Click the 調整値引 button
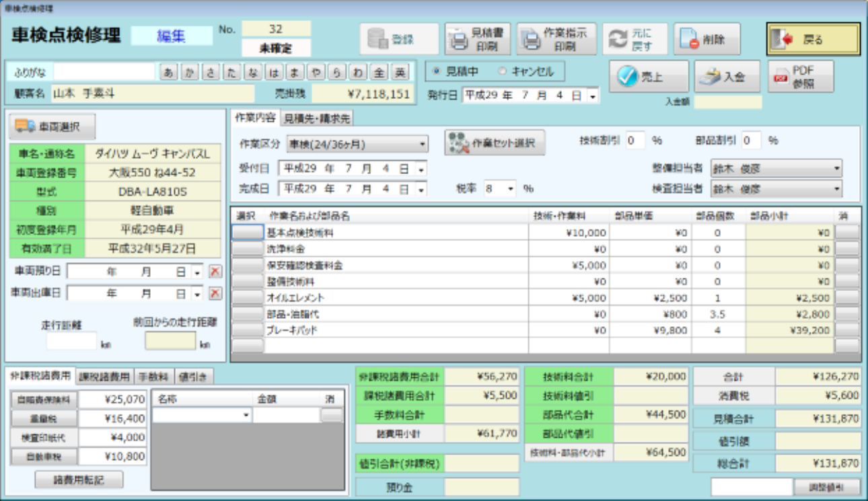 (x=828, y=487)
